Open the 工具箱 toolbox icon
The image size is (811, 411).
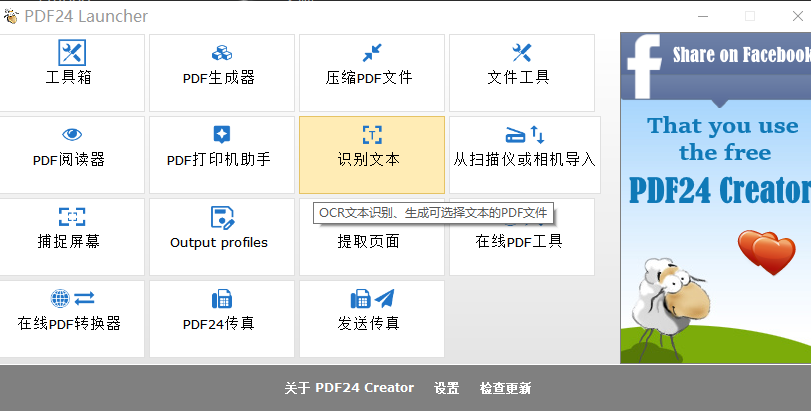tap(72, 53)
